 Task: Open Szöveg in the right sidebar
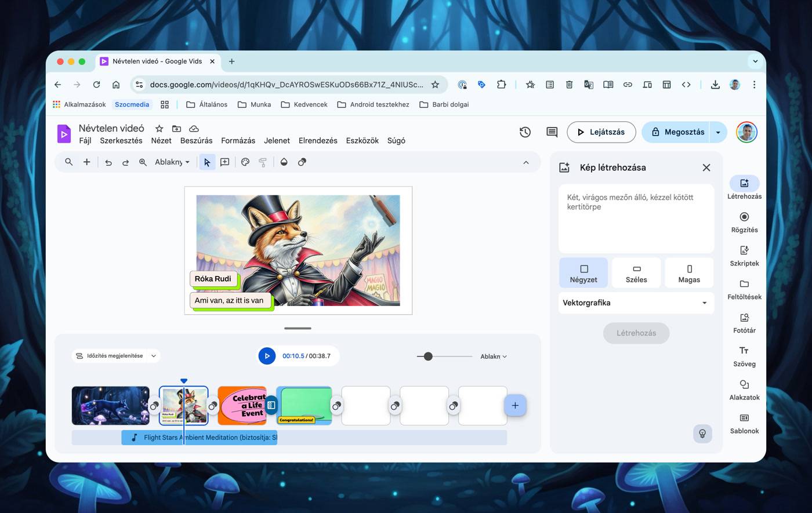pyautogui.click(x=744, y=356)
